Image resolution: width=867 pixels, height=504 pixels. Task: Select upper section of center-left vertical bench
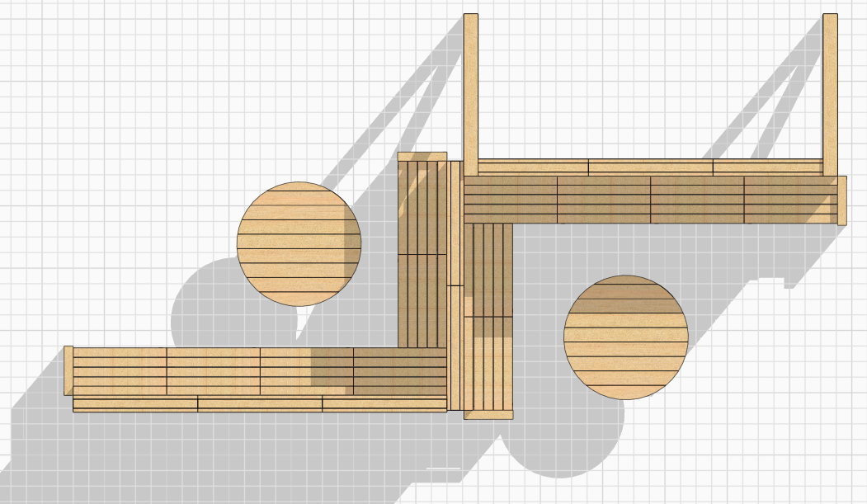coord(422,206)
